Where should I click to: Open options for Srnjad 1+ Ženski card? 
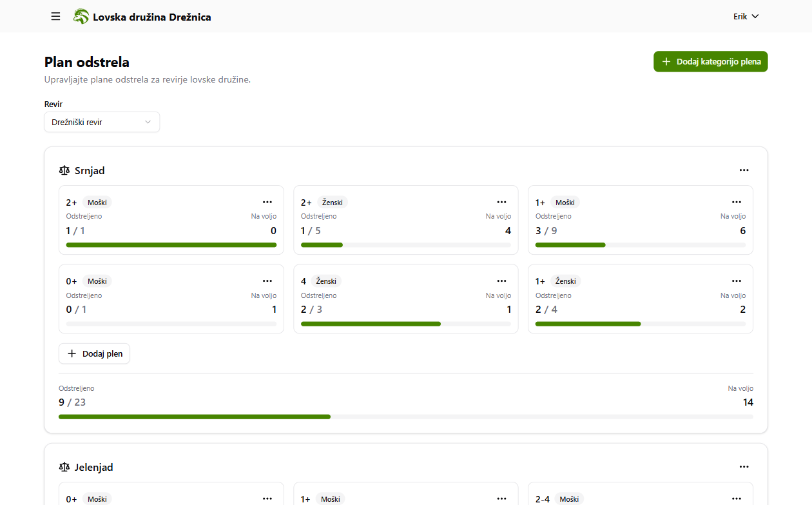coord(736,281)
